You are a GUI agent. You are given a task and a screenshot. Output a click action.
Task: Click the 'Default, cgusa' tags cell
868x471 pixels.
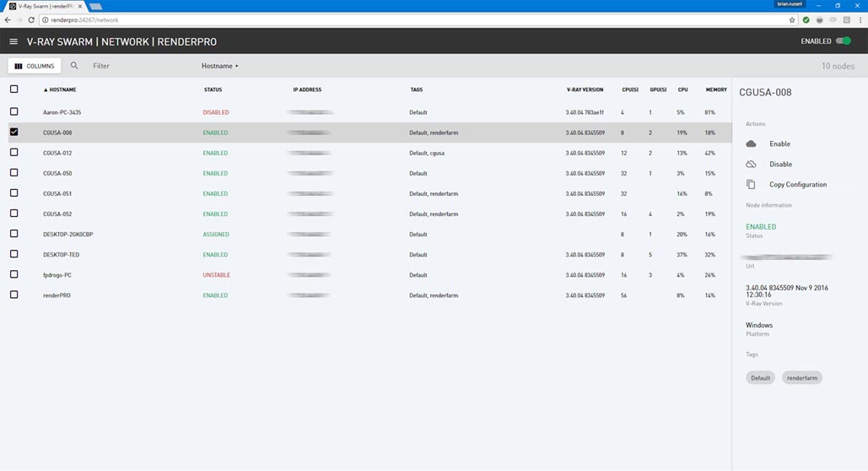point(427,153)
